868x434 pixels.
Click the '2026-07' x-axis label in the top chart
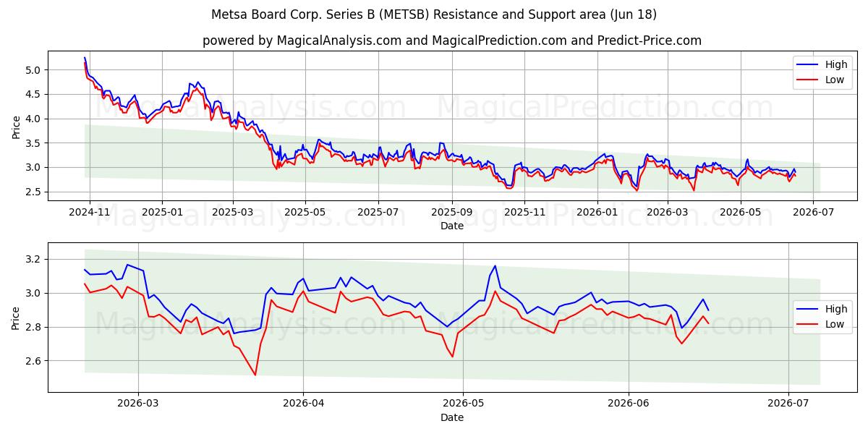click(812, 212)
